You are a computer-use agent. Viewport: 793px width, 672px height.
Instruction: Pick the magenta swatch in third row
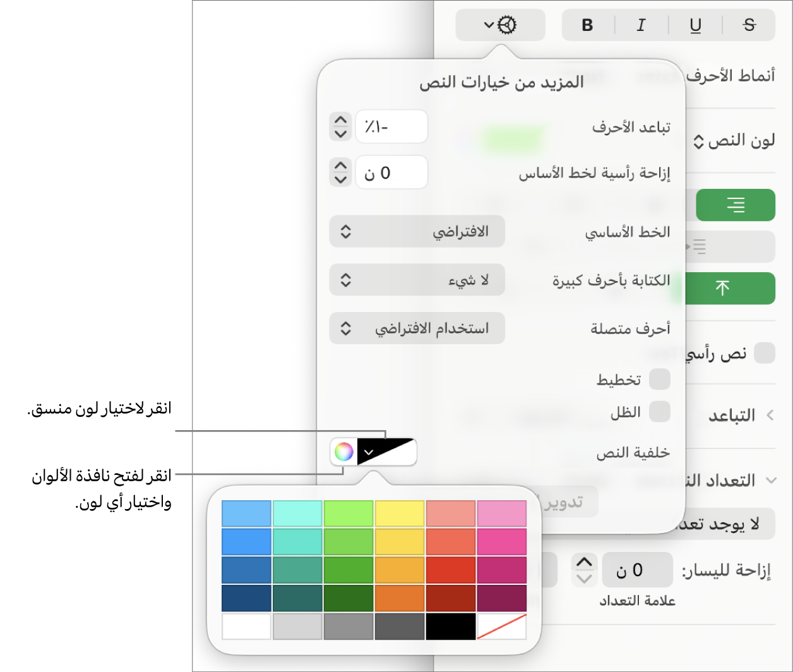pyautogui.click(x=502, y=570)
